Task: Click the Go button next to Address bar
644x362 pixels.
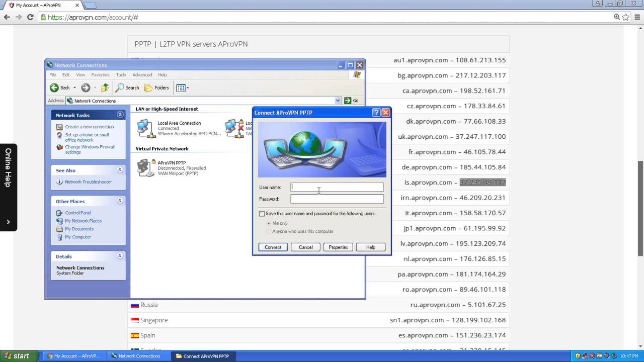Action: [x=351, y=101]
